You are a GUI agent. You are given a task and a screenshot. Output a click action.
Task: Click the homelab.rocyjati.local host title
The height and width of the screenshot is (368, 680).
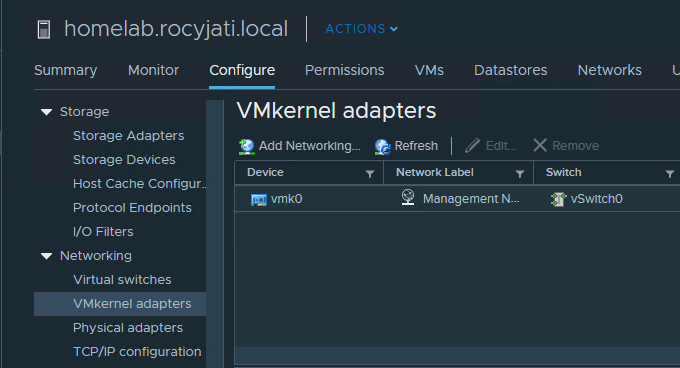(176, 29)
